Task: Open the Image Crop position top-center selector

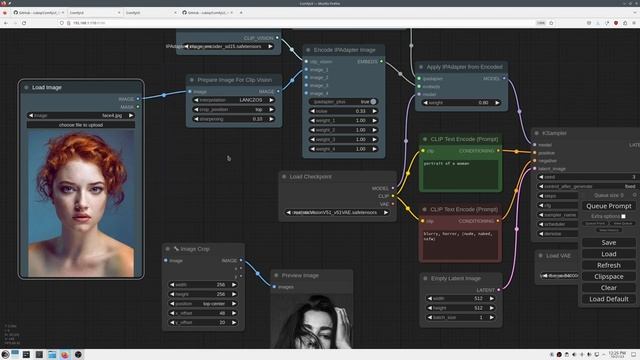Action: pos(203,304)
